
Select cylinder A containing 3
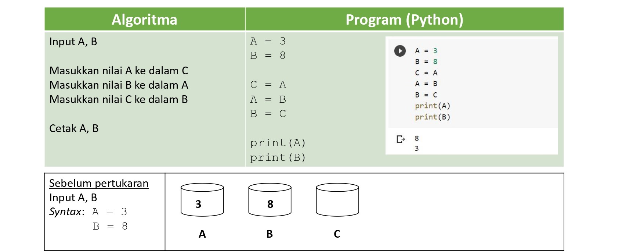tap(202, 200)
